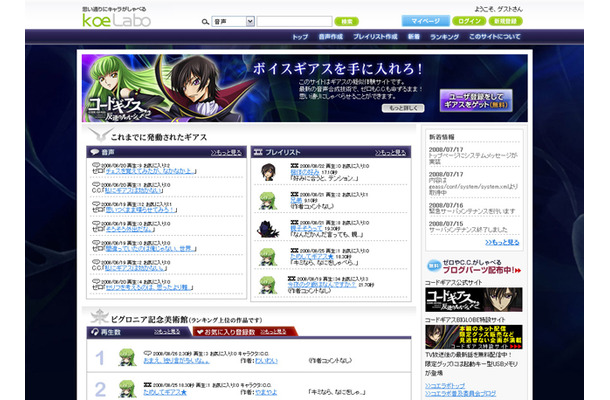Image resolution: width=610 pixels, height=400 pixels.
Task: Click the headphone icon on 再生数 tab
Action: (95, 332)
